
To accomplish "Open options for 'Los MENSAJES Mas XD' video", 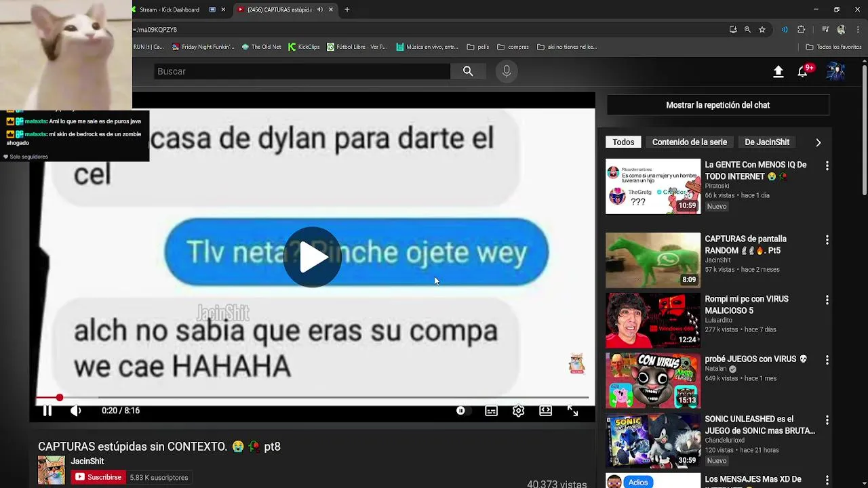I will pos(827,481).
